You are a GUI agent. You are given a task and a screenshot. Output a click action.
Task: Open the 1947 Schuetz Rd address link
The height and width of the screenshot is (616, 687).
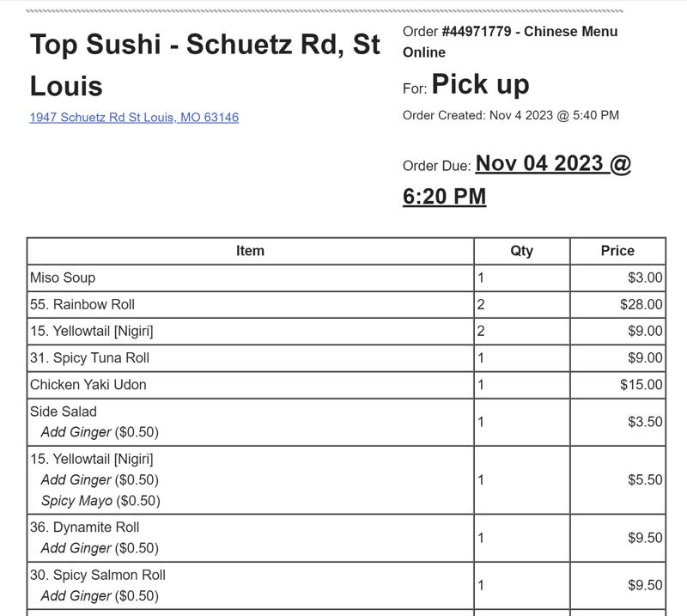pyautogui.click(x=134, y=117)
